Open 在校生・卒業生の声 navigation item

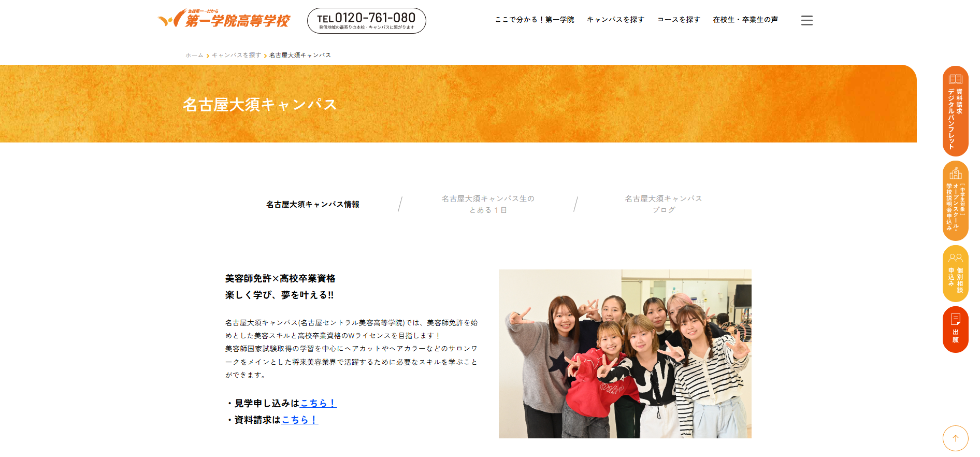[x=745, y=20]
